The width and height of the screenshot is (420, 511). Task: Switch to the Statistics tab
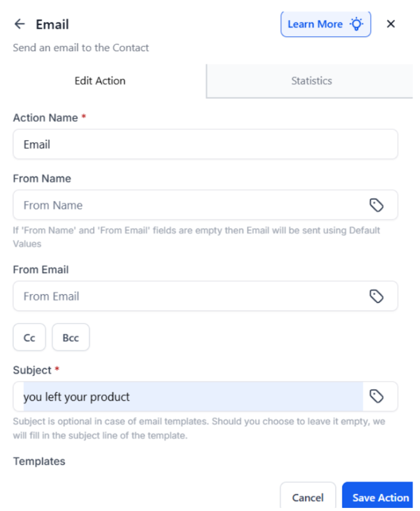tap(311, 81)
